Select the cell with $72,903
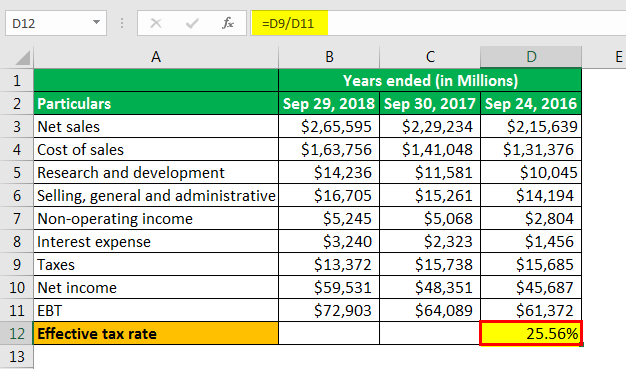The image size is (626, 369). [x=329, y=310]
